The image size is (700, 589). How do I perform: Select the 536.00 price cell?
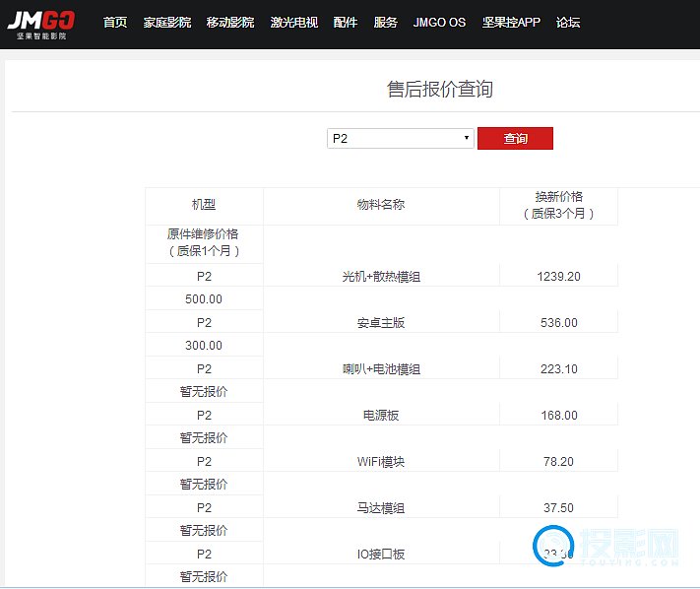coord(559,323)
